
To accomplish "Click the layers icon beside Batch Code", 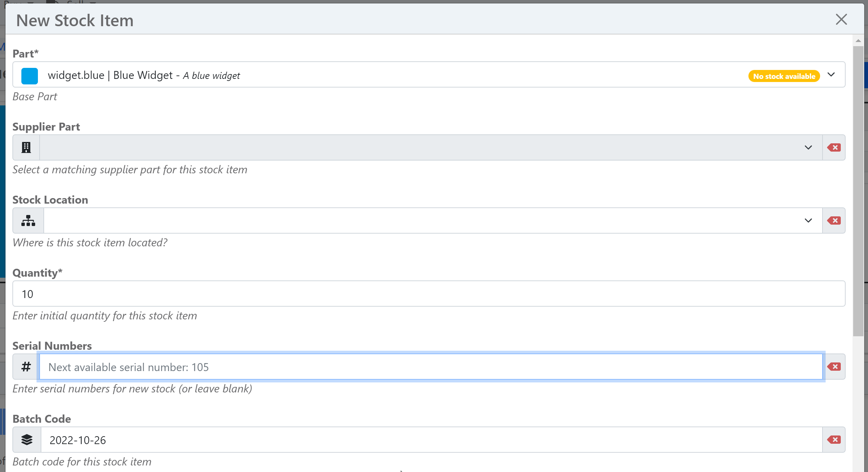I will pos(27,440).
